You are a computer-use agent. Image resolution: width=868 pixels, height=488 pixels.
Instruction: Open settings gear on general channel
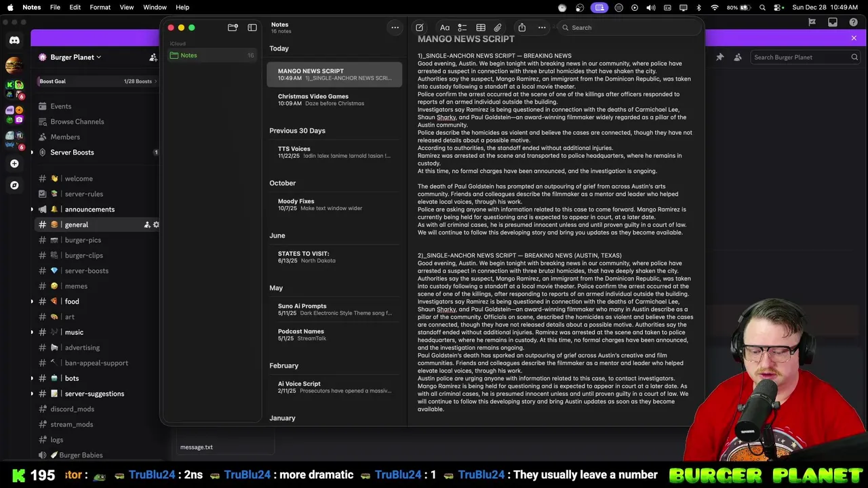[x=156, y=225]
